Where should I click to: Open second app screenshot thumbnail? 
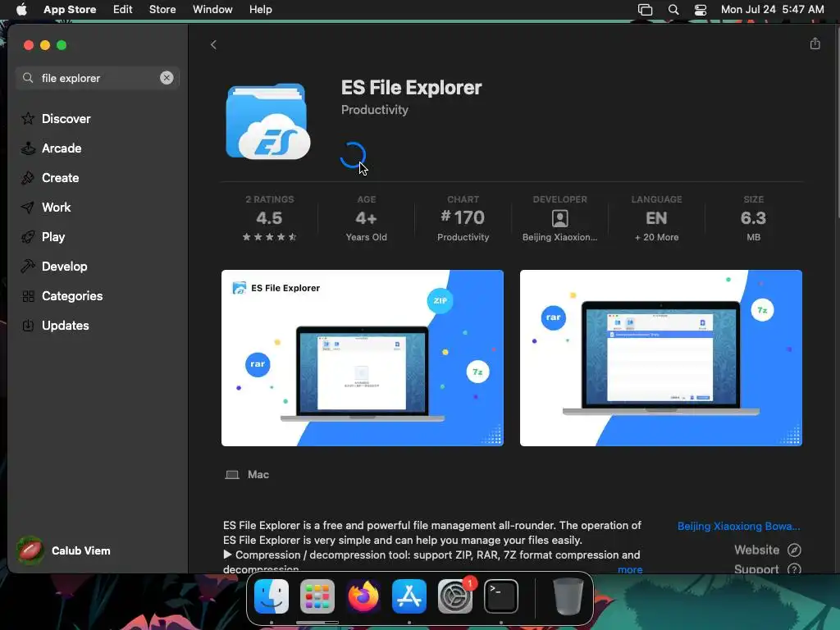[661, 358]
